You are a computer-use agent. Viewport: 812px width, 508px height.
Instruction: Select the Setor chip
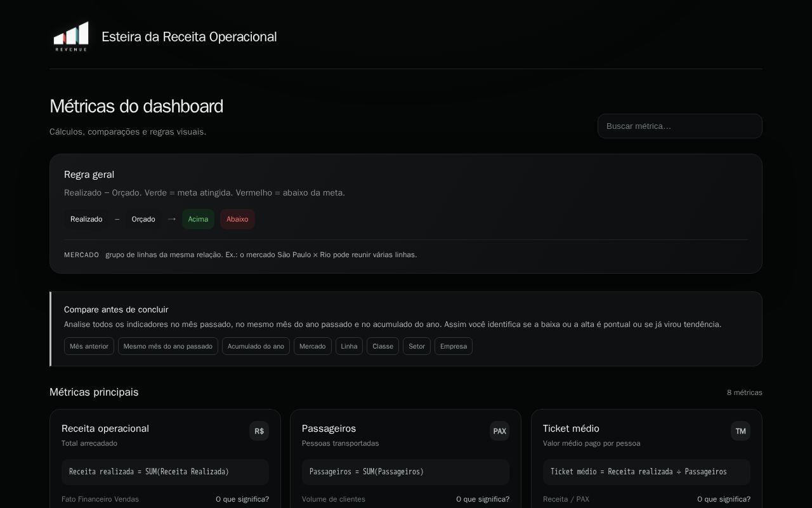[417, 346]
